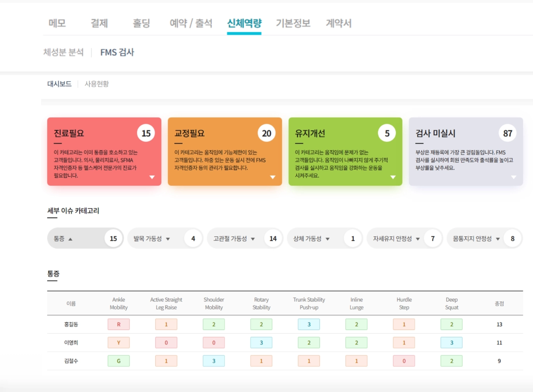Screen dimensions: 533x392
Task: Click the Ankle Mobility column header
Action: coord(119,303)
